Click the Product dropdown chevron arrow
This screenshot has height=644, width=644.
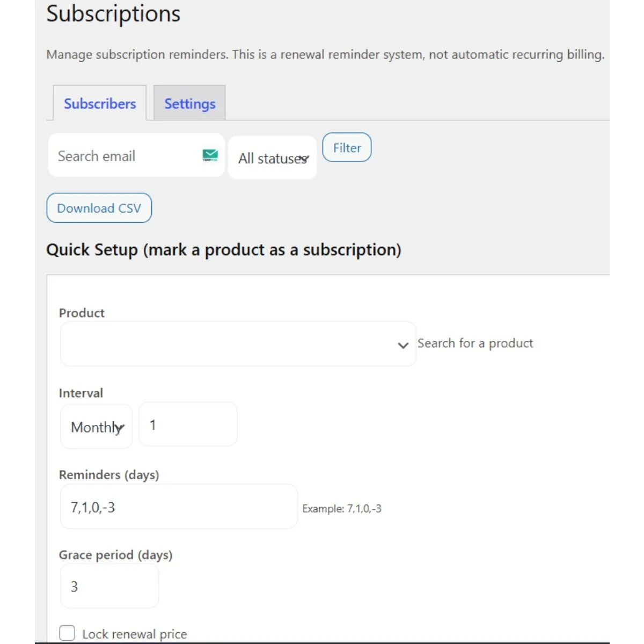click(403, 345)
